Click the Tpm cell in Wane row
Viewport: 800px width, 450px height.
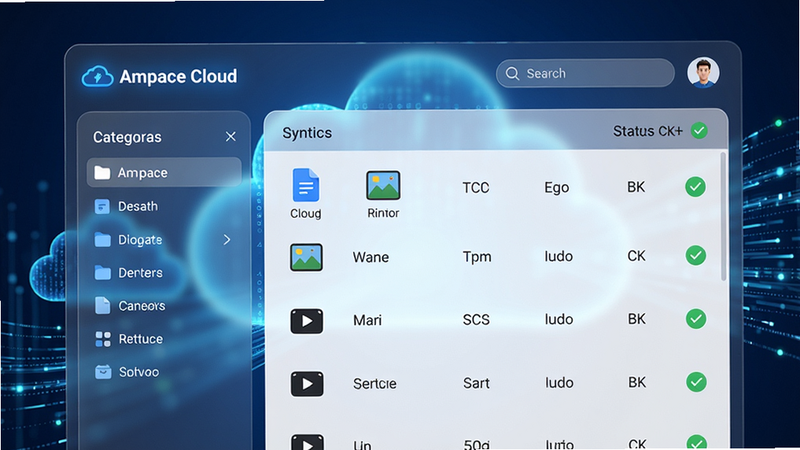[477, 257]
